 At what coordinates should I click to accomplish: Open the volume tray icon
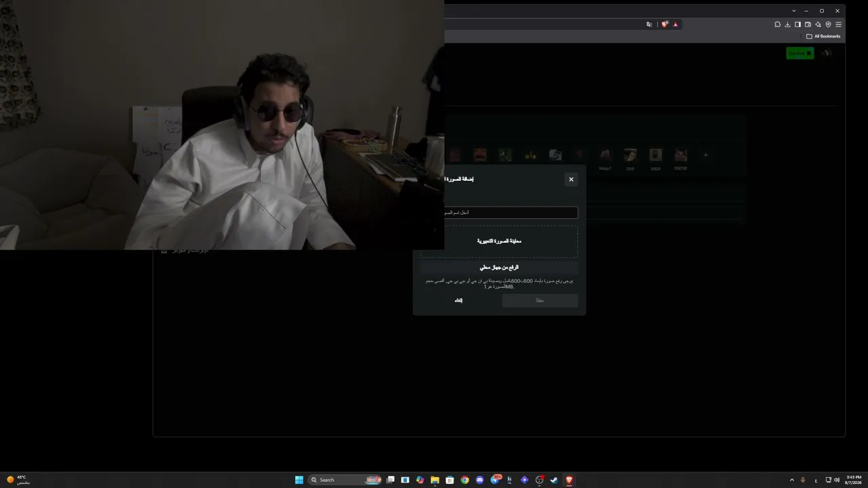tap(836, 480)
